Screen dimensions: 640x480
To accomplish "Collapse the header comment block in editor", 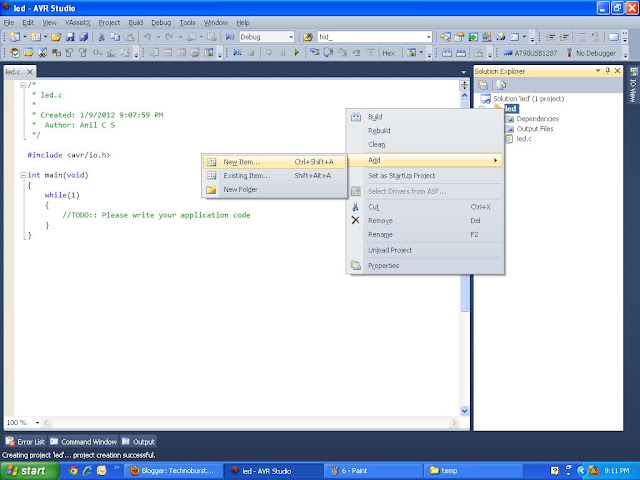I will (23, 85).
